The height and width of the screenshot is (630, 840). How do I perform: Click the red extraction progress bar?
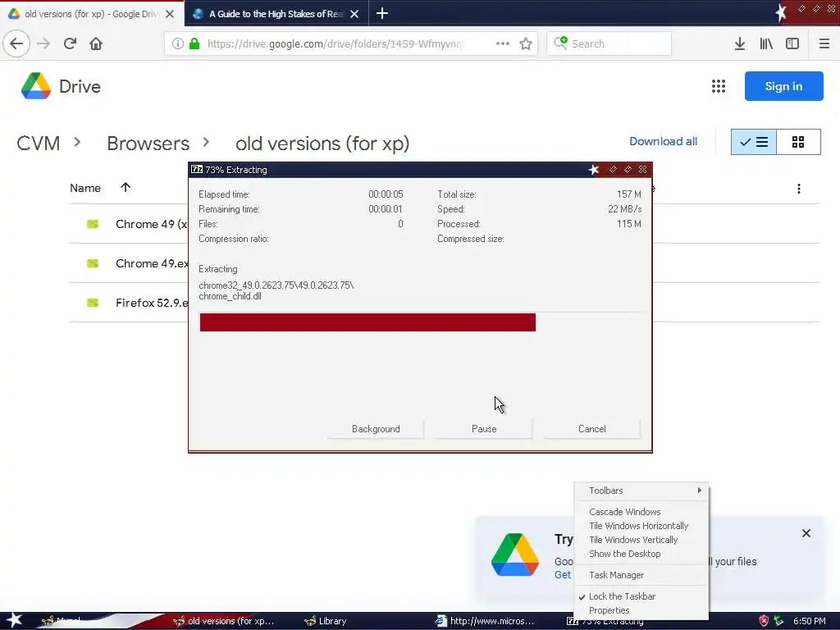pyautogui.click(x=367, y=322)
